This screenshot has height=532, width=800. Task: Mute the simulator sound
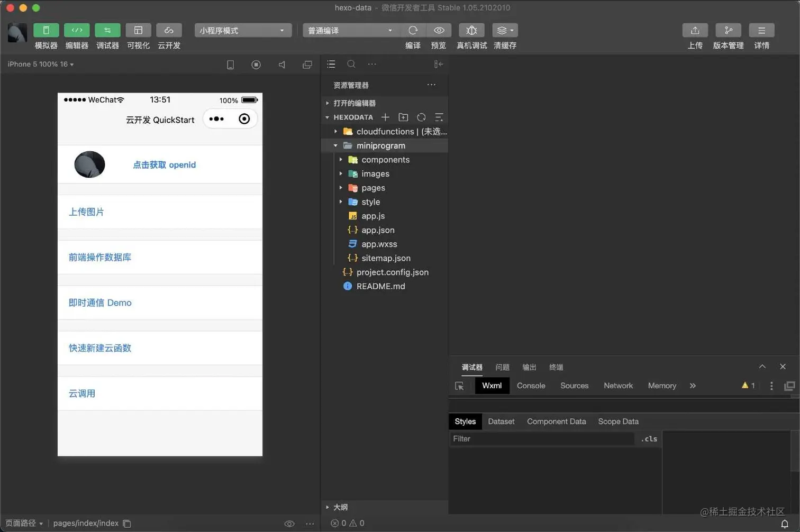pyautogui.click(x=281, y=65)
